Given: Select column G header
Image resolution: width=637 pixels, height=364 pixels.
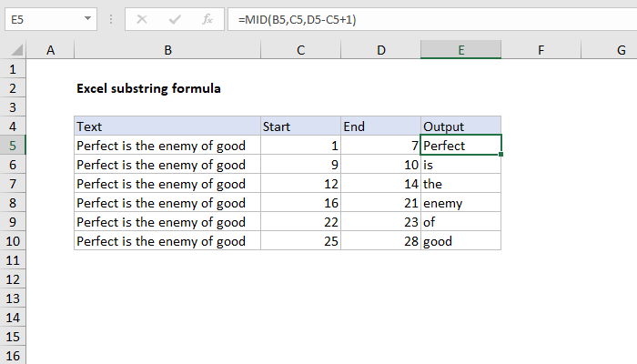Looking at the screenshot, I should click(x=610, y=50).
